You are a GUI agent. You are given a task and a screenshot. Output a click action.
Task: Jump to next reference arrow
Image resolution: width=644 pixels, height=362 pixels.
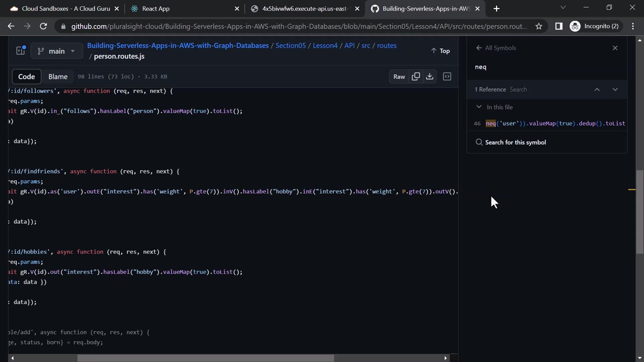click(x=615, y=89)
